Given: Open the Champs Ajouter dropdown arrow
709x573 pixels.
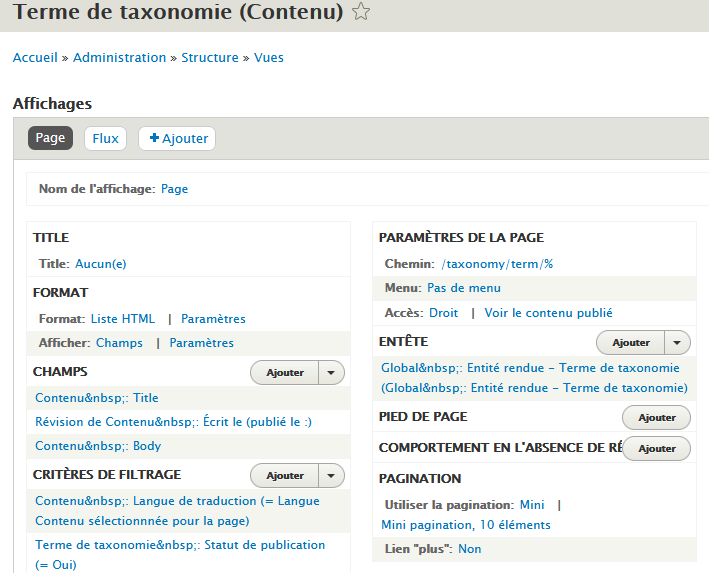Looking at the screenshot, I should click(x=332, y=372).
